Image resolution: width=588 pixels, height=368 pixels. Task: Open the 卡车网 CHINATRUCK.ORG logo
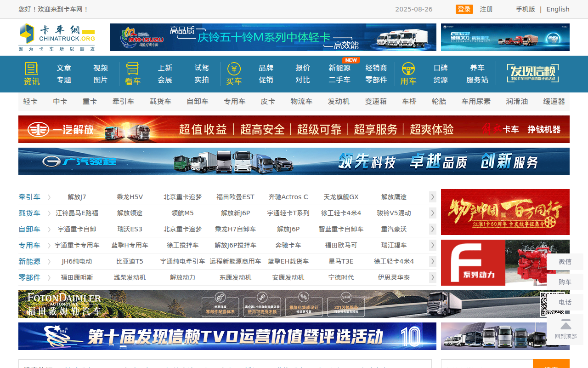pos(57,37)
